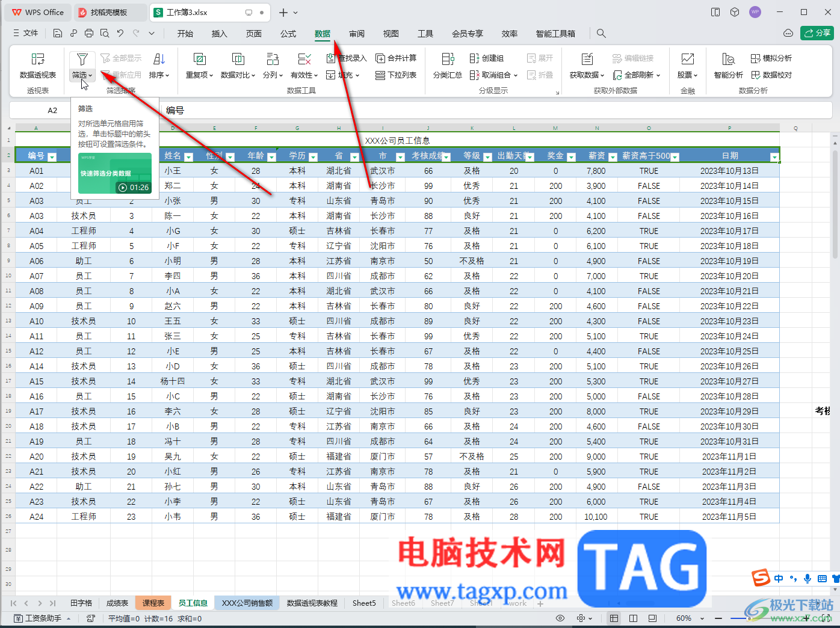Open the filter dropdown for 编号 column
Viewport: 840px width, 628px height.
tap(52, 157)
